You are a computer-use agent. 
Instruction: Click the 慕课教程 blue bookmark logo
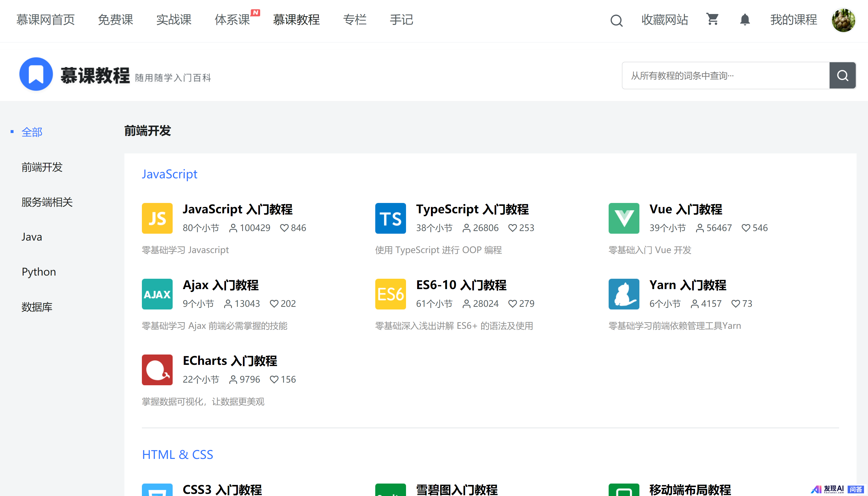point(36,74)
